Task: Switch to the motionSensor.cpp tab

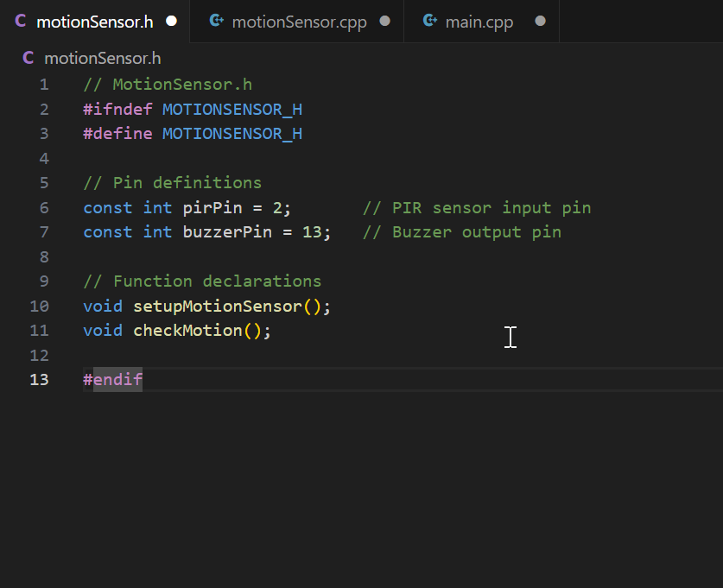Action: tap(299, 22)
